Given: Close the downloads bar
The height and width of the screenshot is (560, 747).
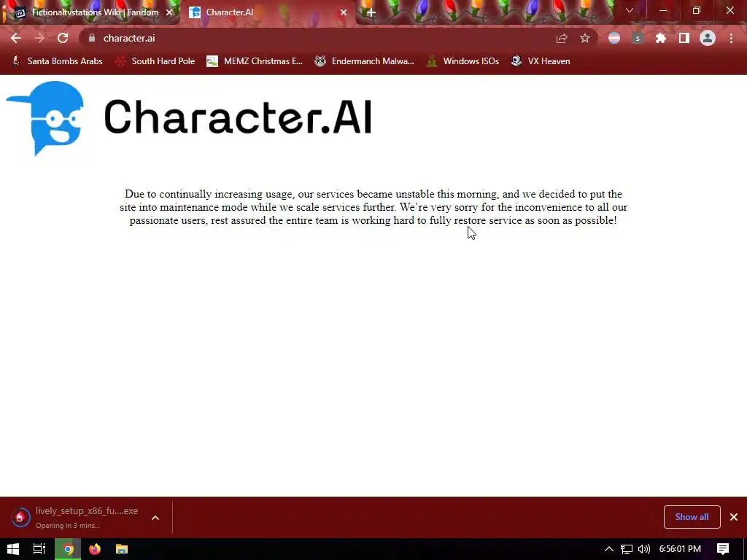Looking at the screenshot, I should (734, 517).
